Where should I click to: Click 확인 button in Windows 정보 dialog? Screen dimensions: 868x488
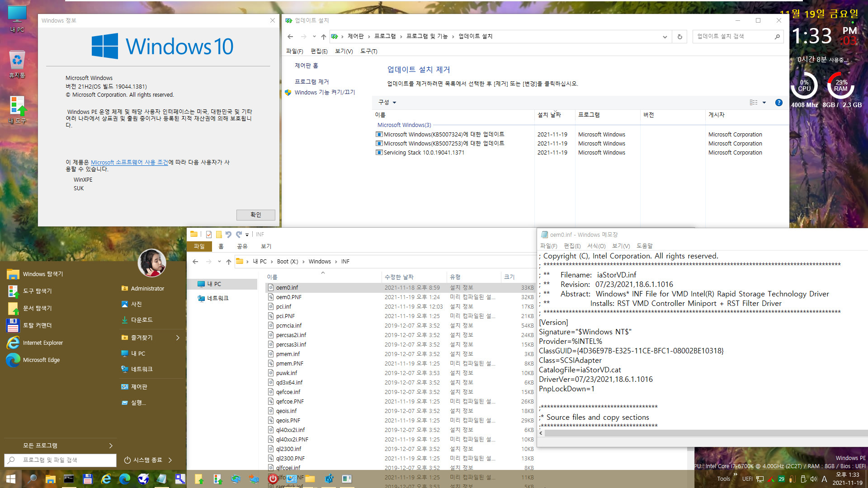tap(255, 215)
